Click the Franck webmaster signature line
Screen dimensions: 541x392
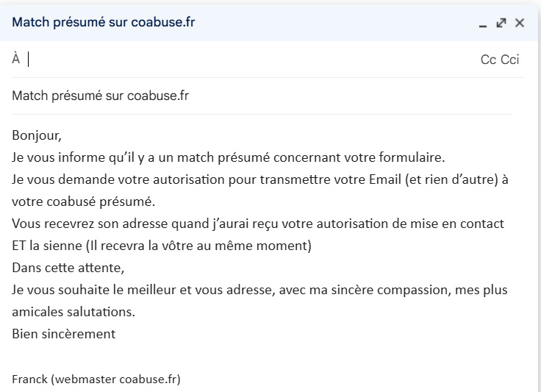96,379
